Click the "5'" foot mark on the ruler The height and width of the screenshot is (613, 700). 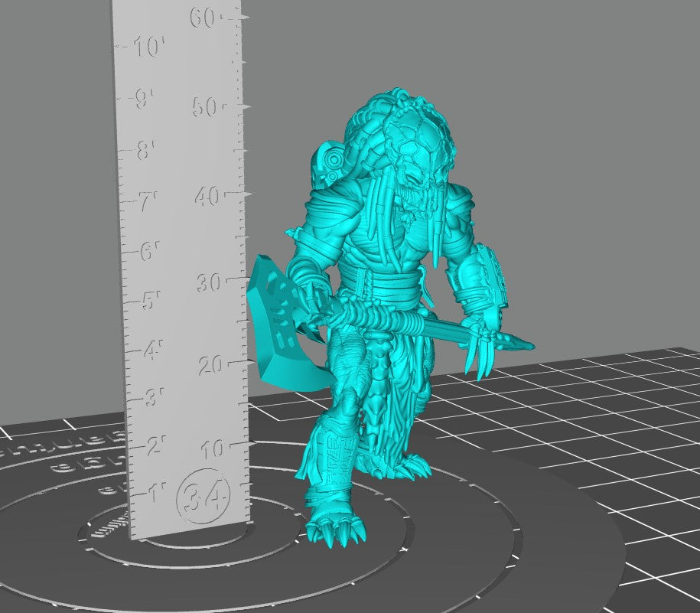[x=151, y=300]
